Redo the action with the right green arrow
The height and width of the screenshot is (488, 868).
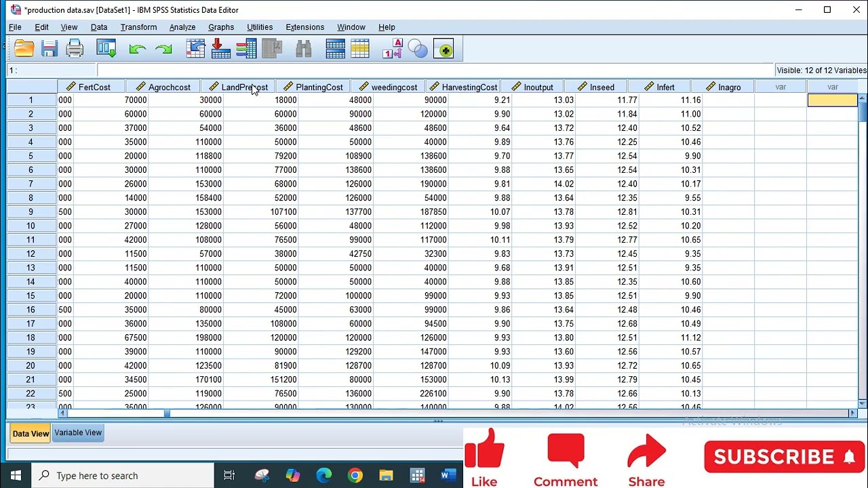[163, 49]
